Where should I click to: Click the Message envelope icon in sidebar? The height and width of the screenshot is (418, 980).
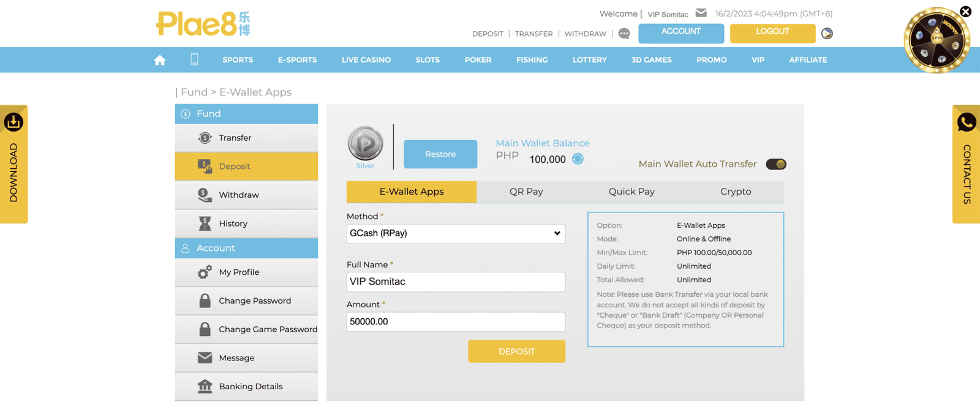(x=205, y=357)
